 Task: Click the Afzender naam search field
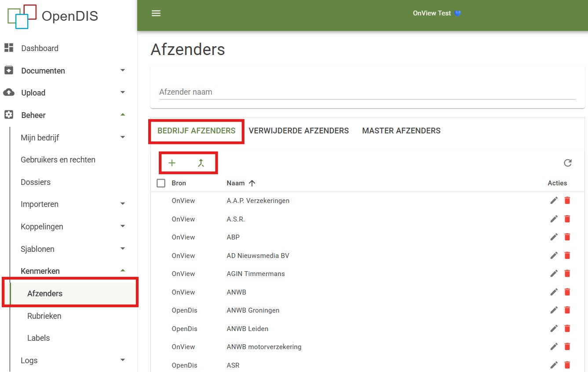tap(367, 92)
